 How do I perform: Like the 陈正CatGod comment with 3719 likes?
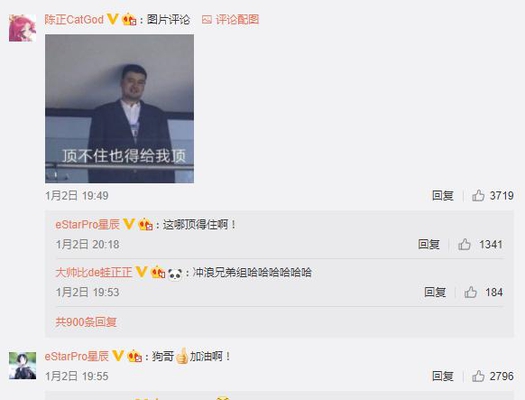tap(478, 195)
